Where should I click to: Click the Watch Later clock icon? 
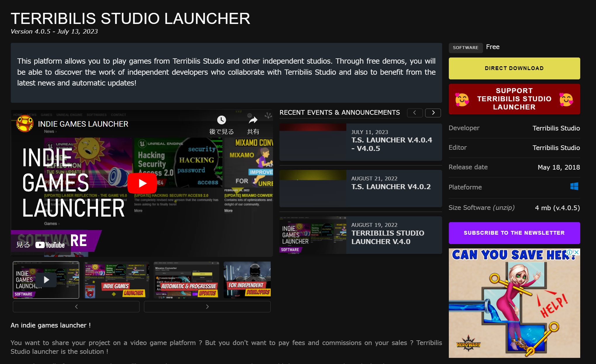(221, 120)
